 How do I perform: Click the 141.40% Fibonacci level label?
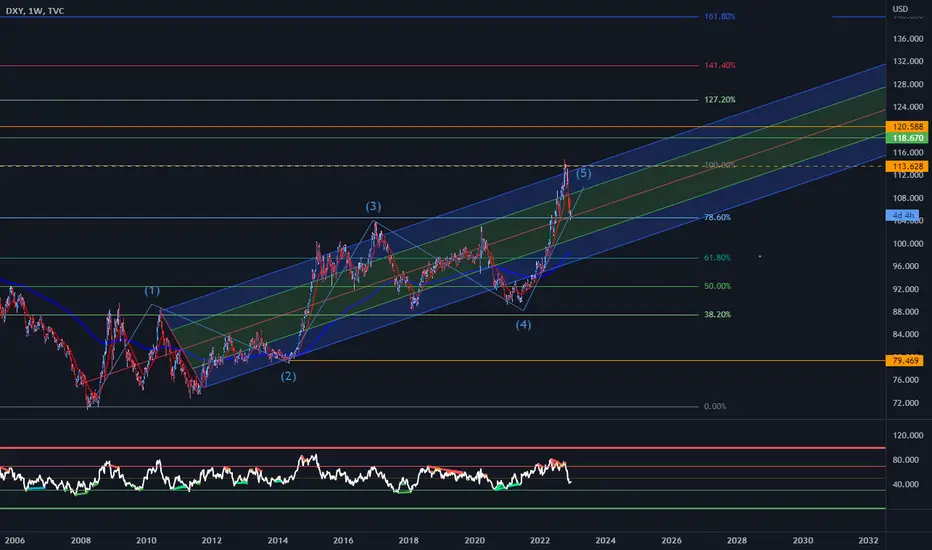coord(720,65)
